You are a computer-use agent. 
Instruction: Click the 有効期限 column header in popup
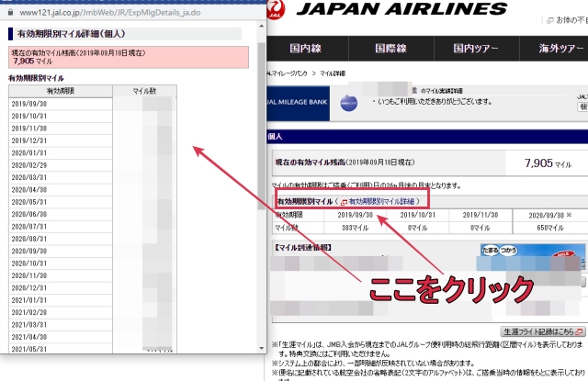[x=59, y=91]
